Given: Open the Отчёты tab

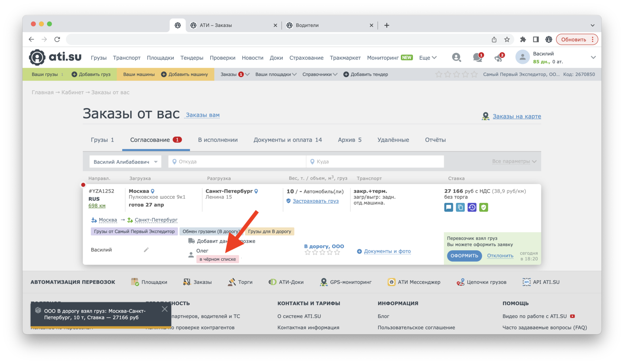Looking at the screenshot, I should 435,140.
